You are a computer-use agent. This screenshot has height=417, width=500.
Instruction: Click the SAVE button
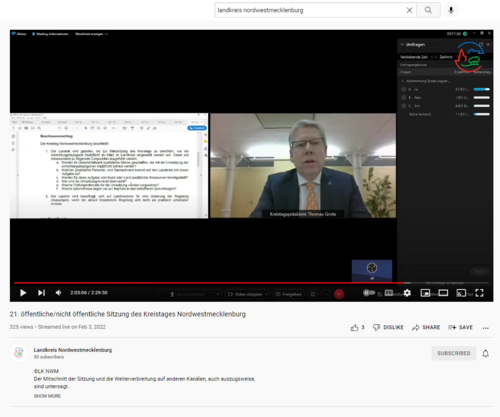click(x=461, y=328)
